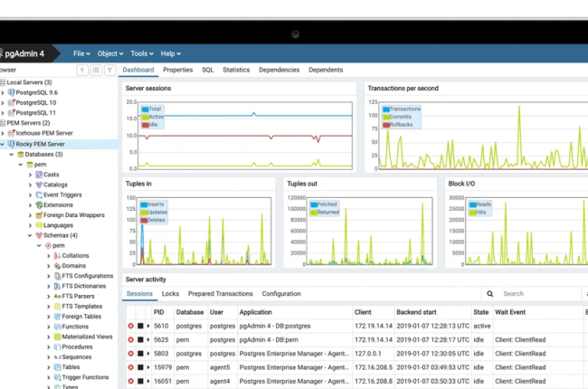
Task: Click the search magnifier icon
Action: [x=489, y=294]
